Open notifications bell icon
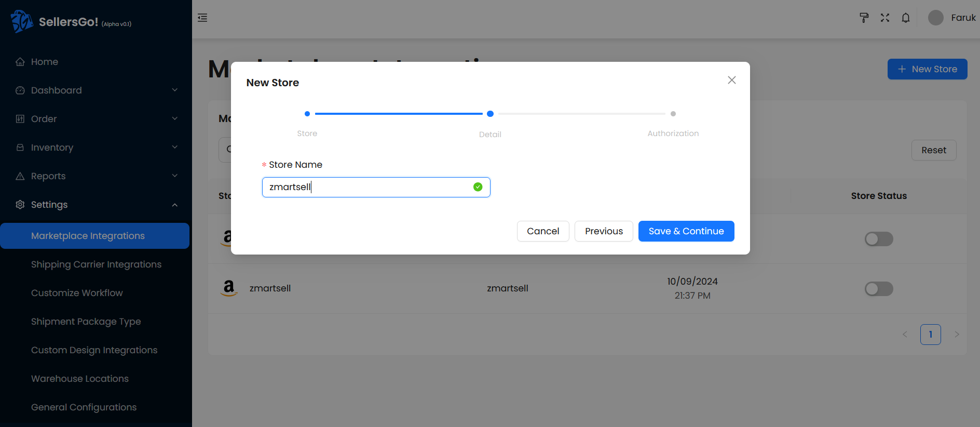The width and height of the screenshot is (980, 427). 906,18
